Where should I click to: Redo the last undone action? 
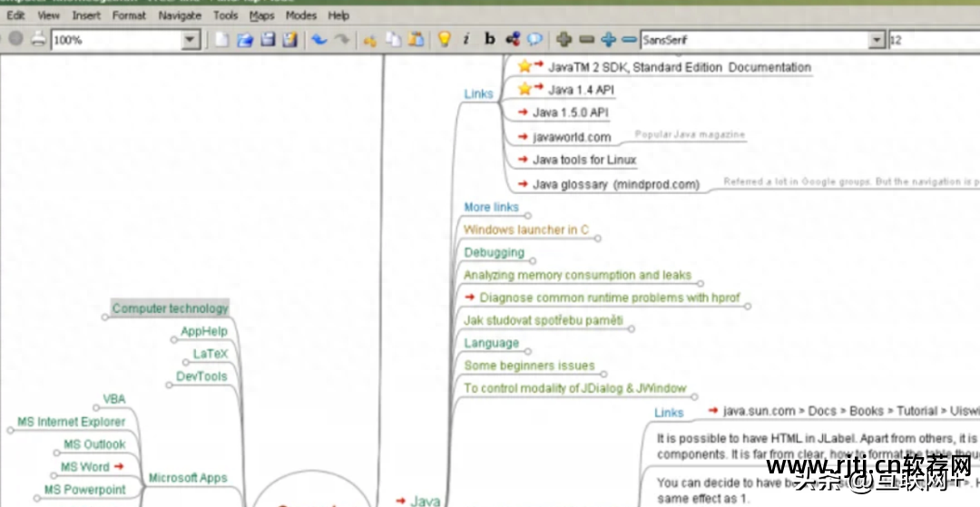click(x=341, y=40)
